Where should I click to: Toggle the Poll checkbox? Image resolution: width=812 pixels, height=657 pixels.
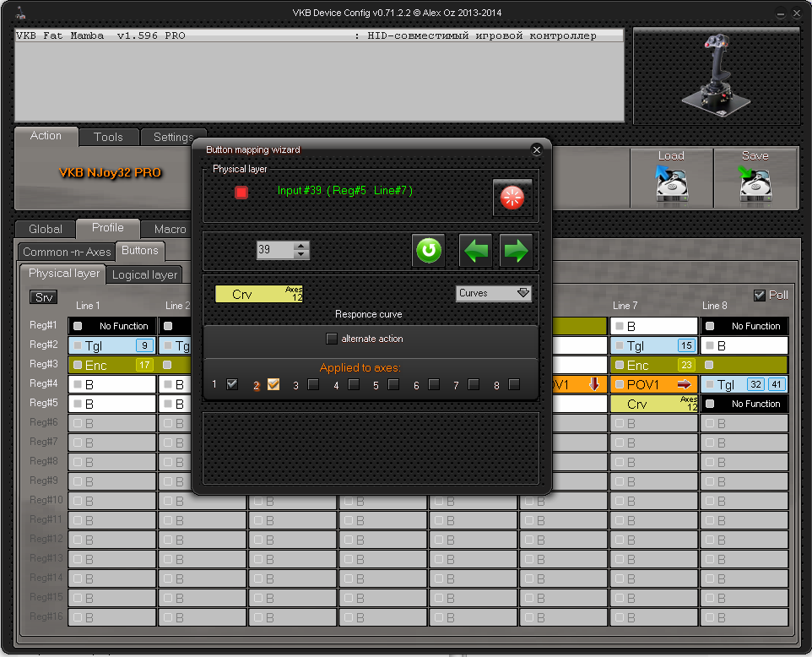(x=759, y=296)
